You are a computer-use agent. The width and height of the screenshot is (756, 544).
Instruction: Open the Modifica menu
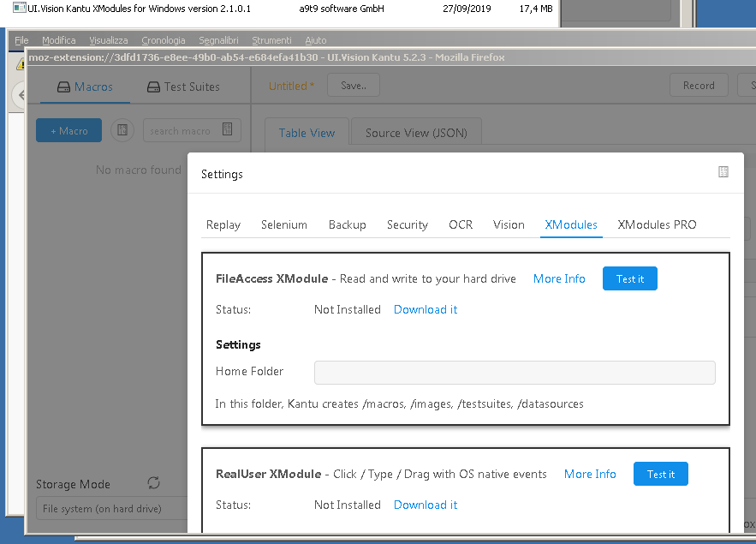coord(59,40)
